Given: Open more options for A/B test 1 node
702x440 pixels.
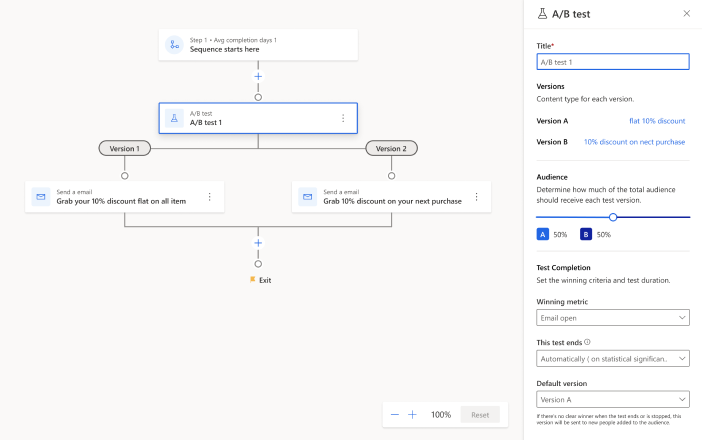Looking at the screenshot, I should coord(343,118).
